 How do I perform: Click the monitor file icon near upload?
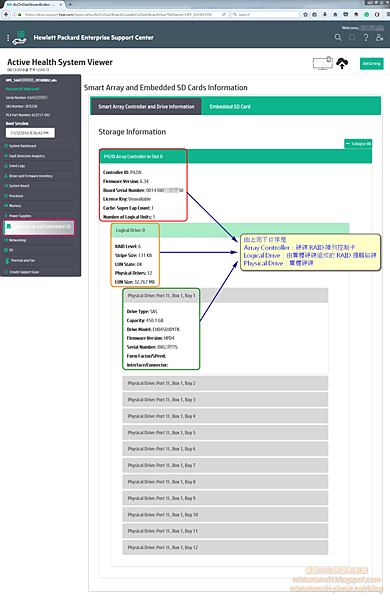click(x=323, y=63)
